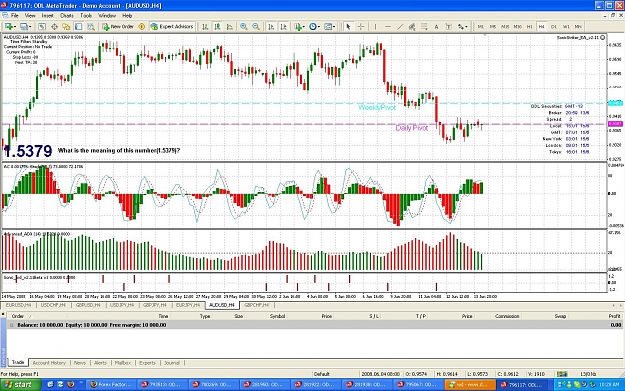Switch to USDCHF,H4 chart tab
This screenshot has width=625, height=391.
(53, 305)
